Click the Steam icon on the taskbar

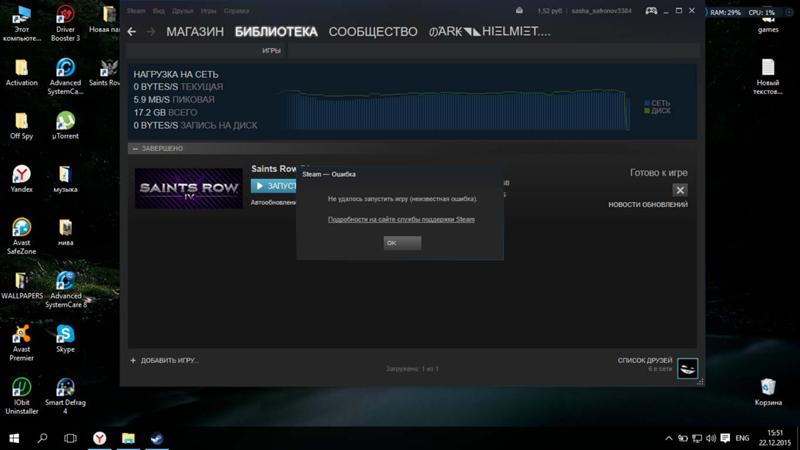coord(157,438)
